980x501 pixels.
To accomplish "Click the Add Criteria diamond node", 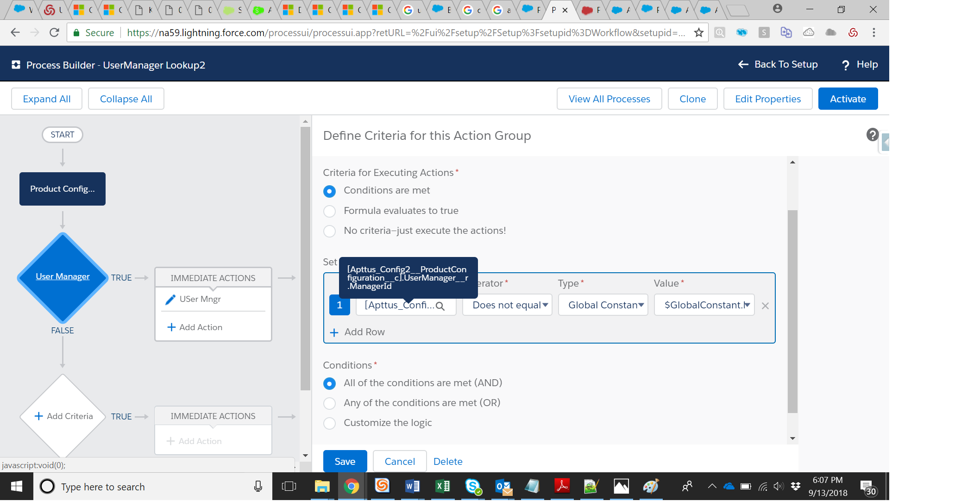I will [63, 416].
